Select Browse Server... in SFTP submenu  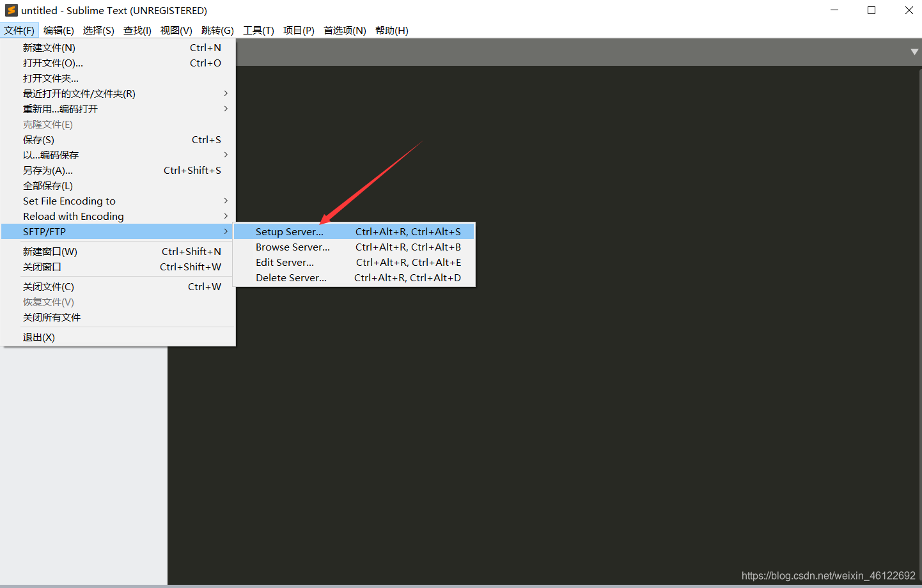pos(354,247)
